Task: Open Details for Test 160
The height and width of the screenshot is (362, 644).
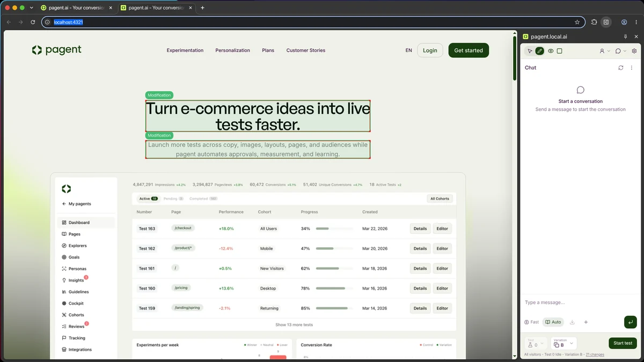Action: pos(420,289)
